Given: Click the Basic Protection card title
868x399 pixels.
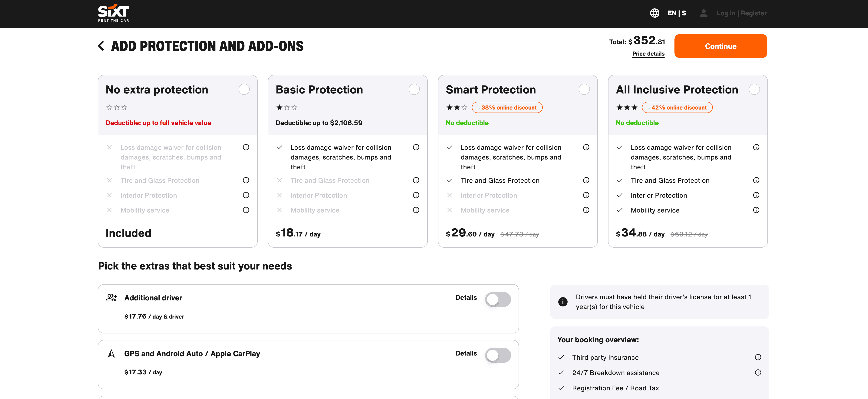Looking at the screenshot, I should coord(319,90).
